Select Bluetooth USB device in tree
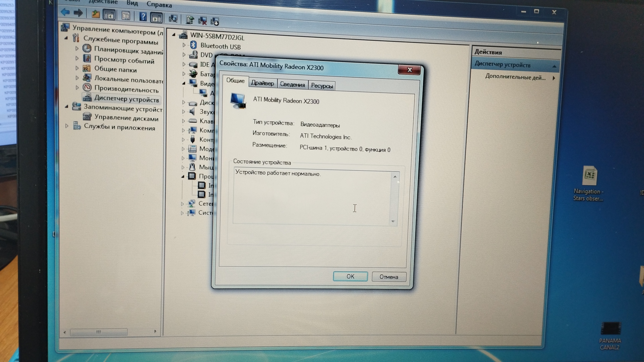 click(x=220, y=46)
